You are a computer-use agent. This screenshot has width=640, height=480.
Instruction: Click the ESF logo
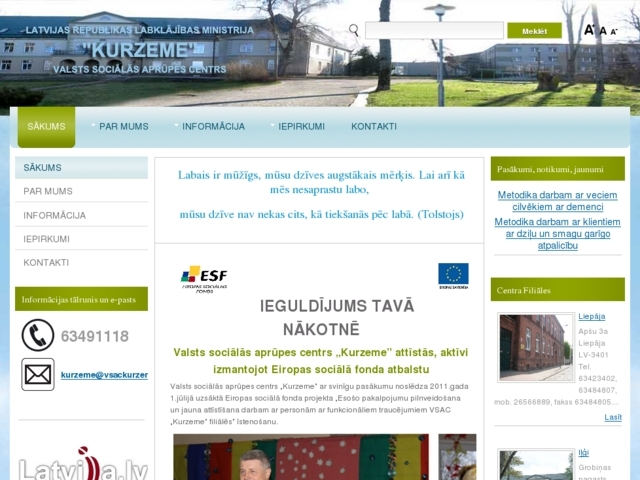click(x=204, y=279)
